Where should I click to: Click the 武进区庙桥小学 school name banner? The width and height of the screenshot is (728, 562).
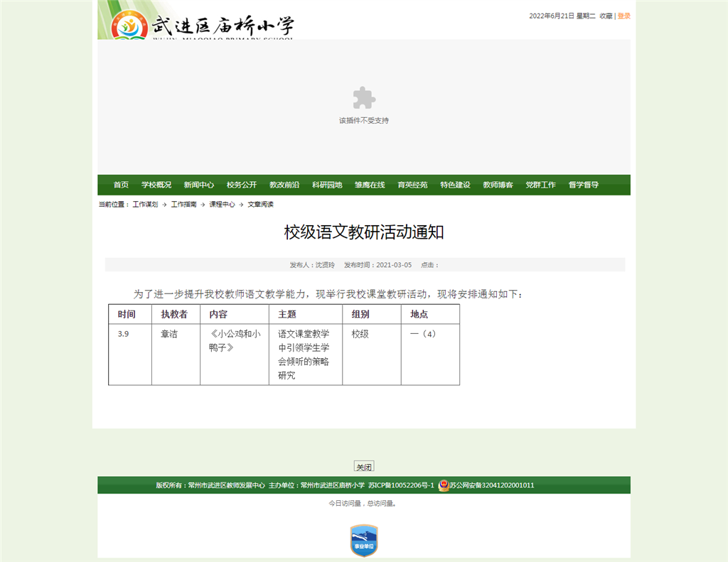223,26
